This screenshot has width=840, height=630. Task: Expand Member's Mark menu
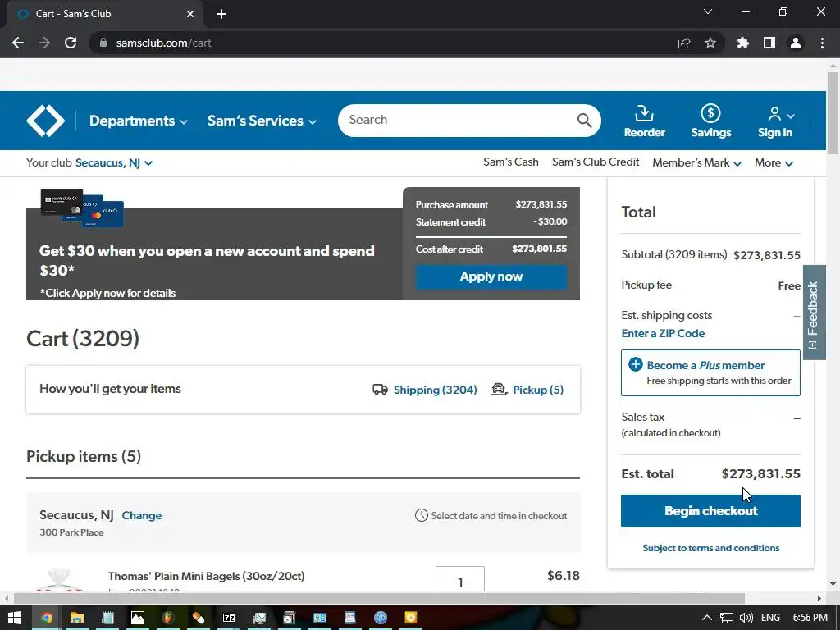click(x=697, y=163)
